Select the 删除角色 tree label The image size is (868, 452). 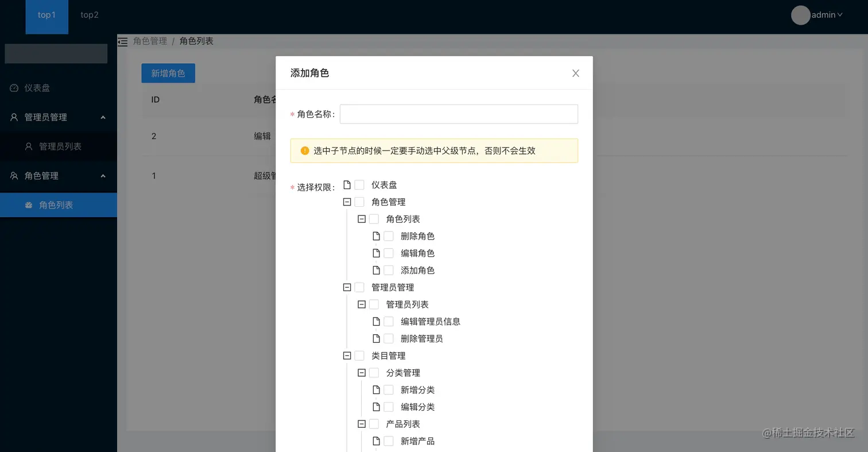pyautogui.click(x=417, y=236)
